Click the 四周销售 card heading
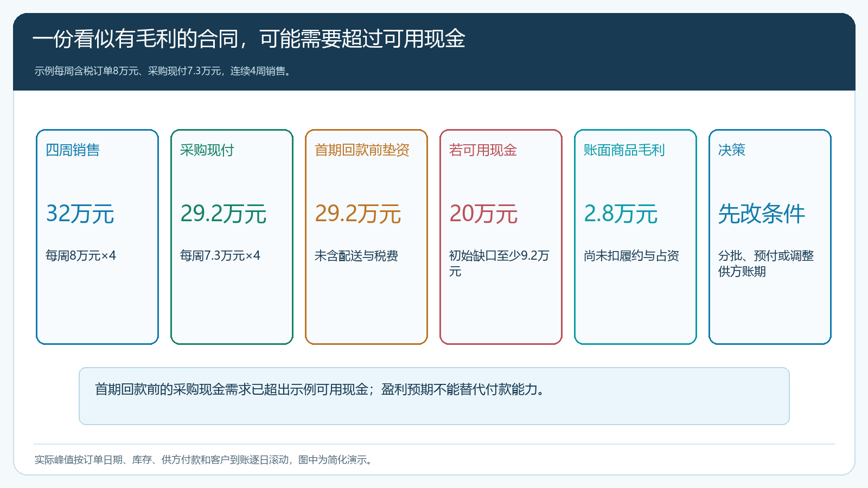Image resolution: width=868 pixels, height=488 pixels. 73,150
